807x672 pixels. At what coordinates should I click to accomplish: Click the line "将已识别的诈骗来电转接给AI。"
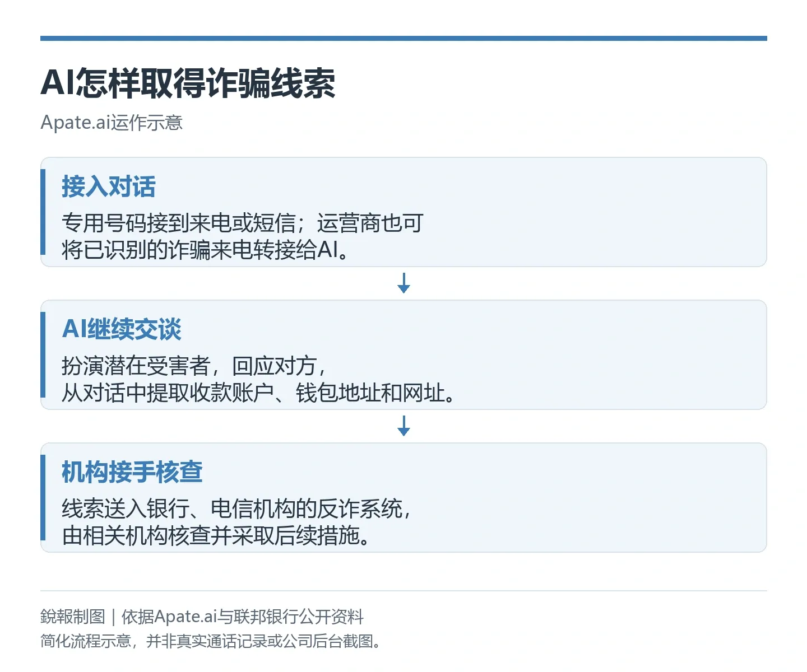click(x=205, y=250)
